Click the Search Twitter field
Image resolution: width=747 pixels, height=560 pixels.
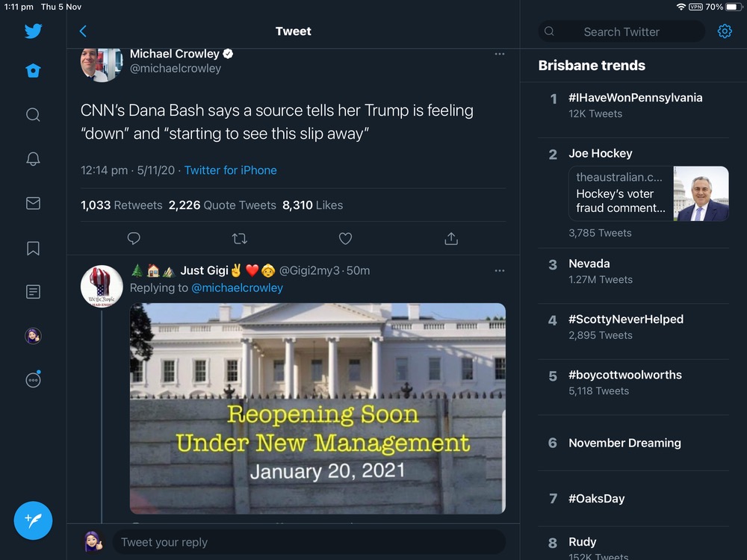tap(622, 31)
